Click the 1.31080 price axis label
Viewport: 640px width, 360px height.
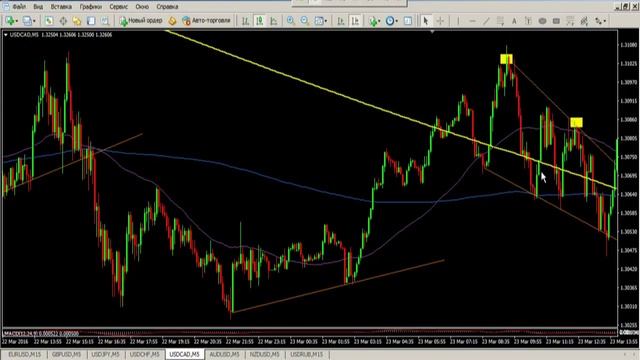click(x=629, y=44)
